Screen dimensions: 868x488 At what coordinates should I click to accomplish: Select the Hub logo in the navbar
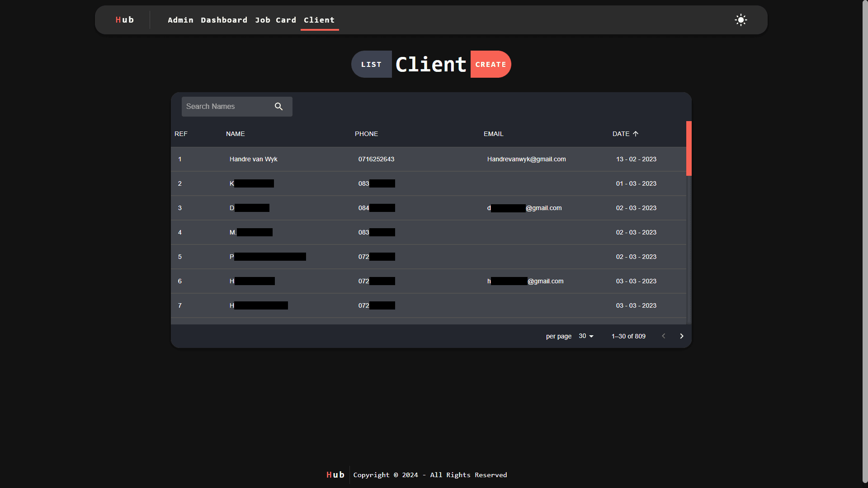click(x=124, y=19)
